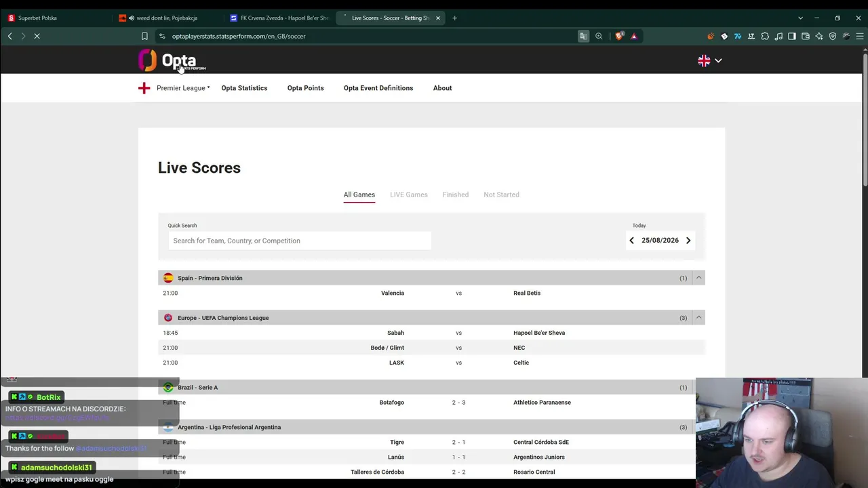Open the Leo AI sparkle icon
The width and height of the screenshot is (868, 488).
pos(819,36)
